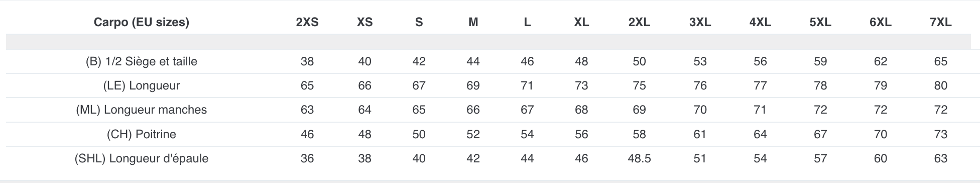
Task: Select the XL size column header
Action: coord(581,22)
